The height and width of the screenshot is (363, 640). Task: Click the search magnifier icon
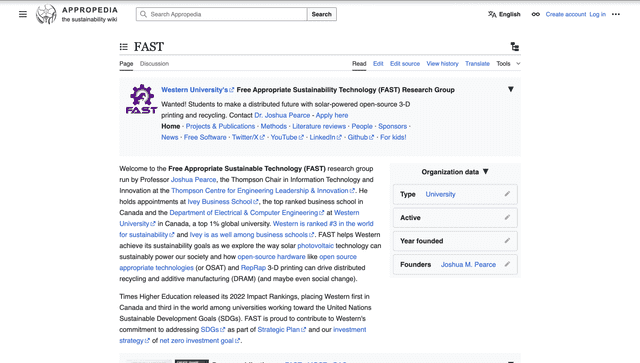click(x=143, y=14)
